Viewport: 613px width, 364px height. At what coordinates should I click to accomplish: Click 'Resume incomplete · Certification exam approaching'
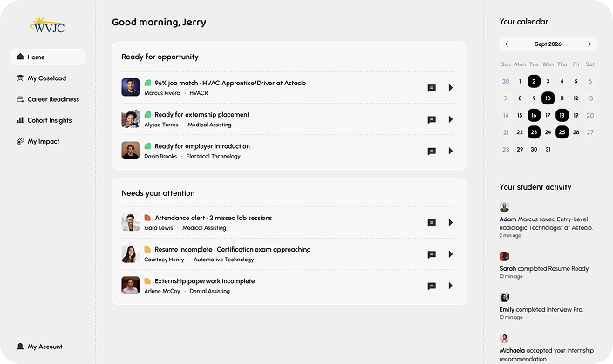(x=233, y=249)
